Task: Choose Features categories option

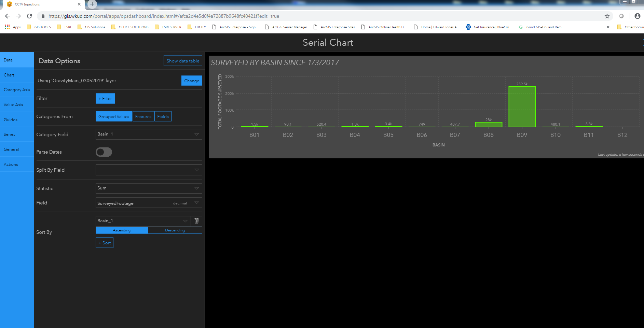Action: coord(143,116)
